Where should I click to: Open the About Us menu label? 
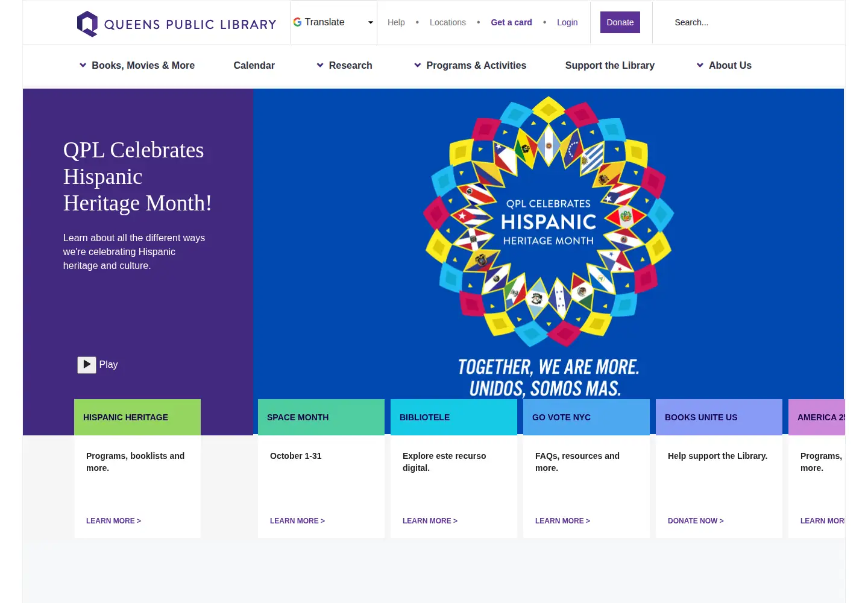tap(730, 65)
